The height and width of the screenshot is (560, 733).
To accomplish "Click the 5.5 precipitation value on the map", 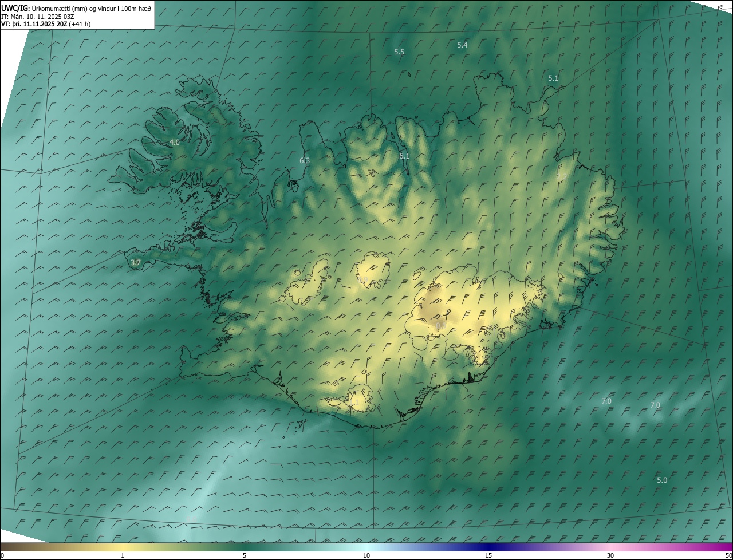I will tap(399, 52).
